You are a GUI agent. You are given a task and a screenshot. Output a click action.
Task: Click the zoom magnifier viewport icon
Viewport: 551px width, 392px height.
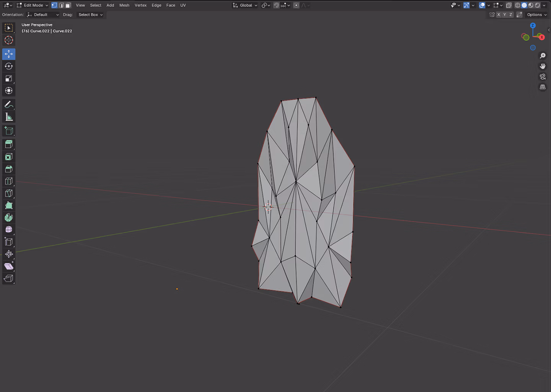pyautogui.click(x=543, y=56)
